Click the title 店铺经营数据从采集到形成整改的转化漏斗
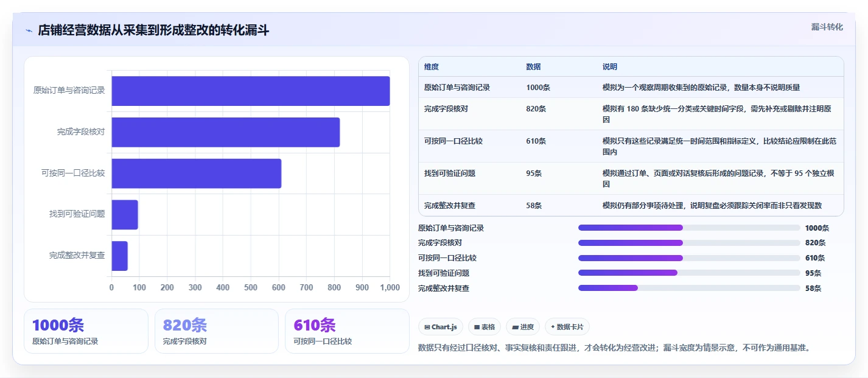Screen dimensions: 868x378 click(x=153, y=30)
